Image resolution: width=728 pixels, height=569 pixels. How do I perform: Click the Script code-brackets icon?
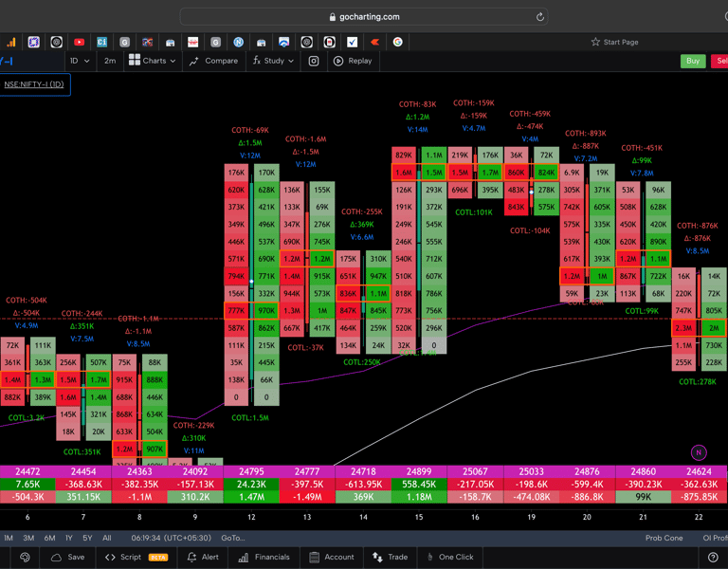110,557
